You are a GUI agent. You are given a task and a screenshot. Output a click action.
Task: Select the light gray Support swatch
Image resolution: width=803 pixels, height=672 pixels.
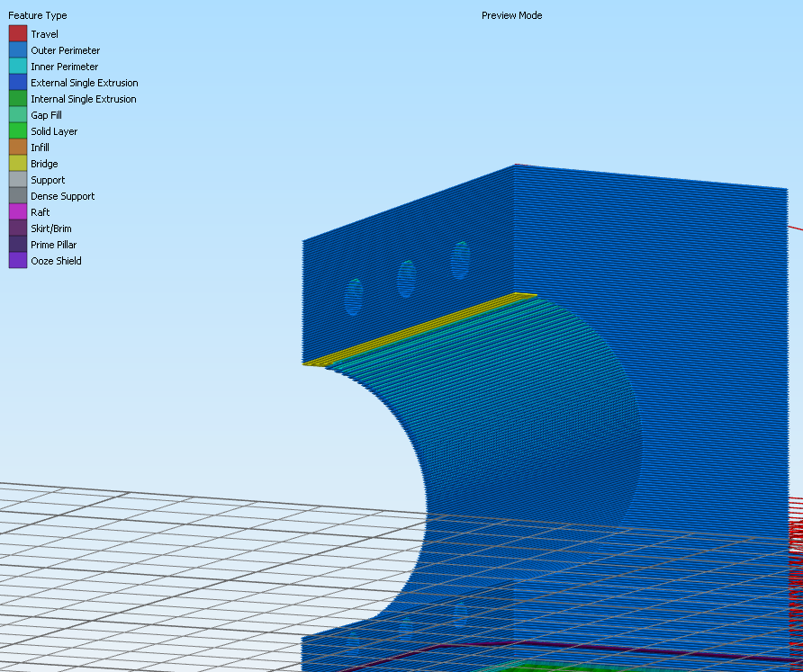tap(18, 179)
